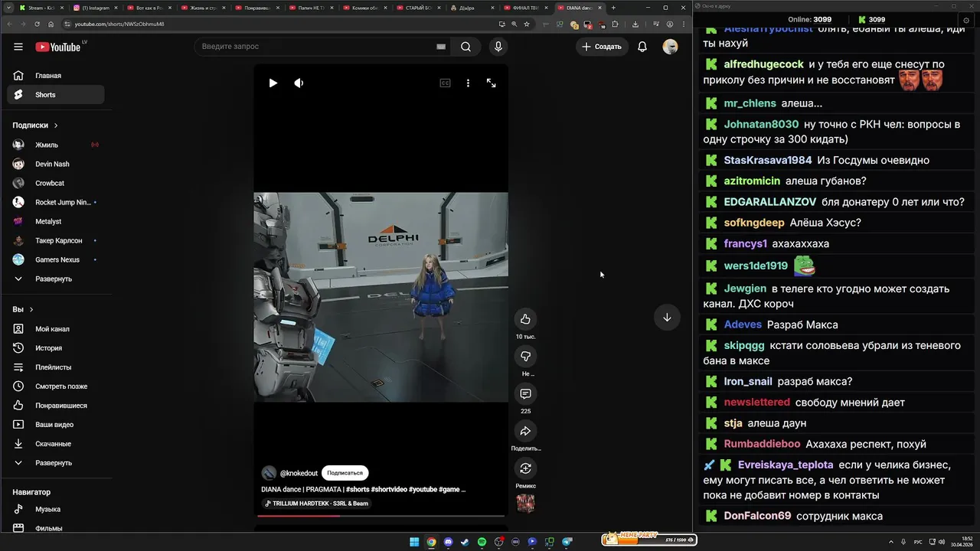This screenshot has height=551, width=980.
Task: Start voice search with the microphone
Action: [x=498, y=47]
